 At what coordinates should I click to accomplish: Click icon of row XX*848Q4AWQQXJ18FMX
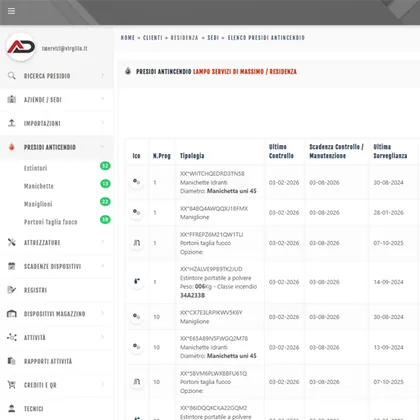136,212
